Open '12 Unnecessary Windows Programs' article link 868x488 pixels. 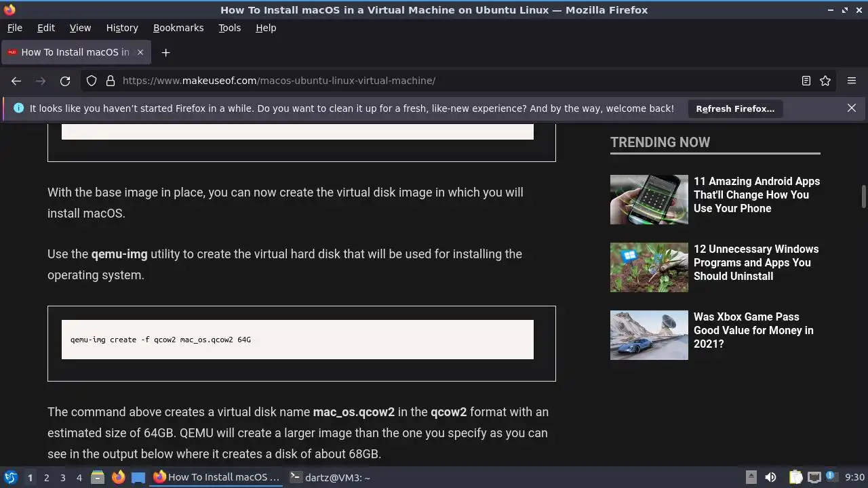pyautogui.click(x=756, y=262)
